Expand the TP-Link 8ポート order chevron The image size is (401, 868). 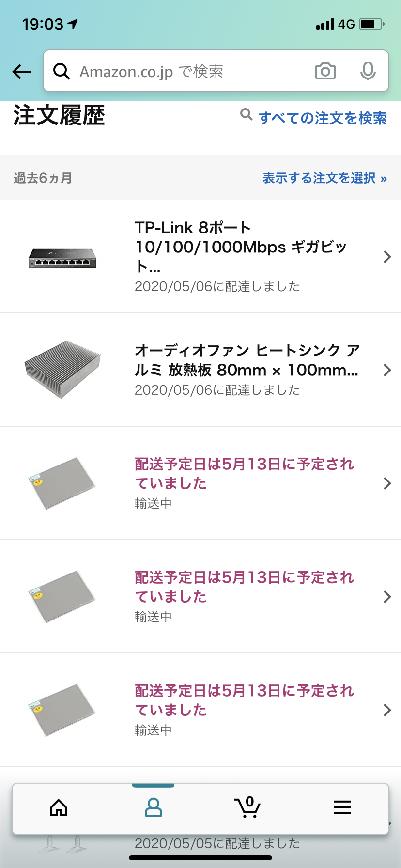pos(387,257)
